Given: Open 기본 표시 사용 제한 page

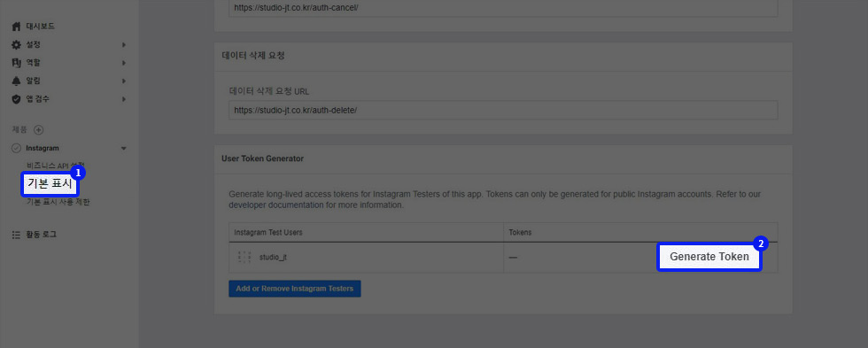Looking at the screenshot, I should pos(58,202).
